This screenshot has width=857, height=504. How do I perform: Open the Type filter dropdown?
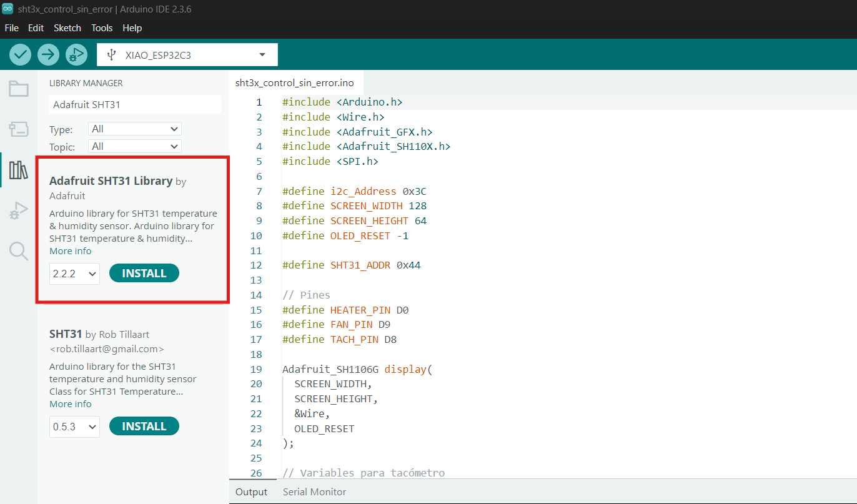click(x=135, y=129)
